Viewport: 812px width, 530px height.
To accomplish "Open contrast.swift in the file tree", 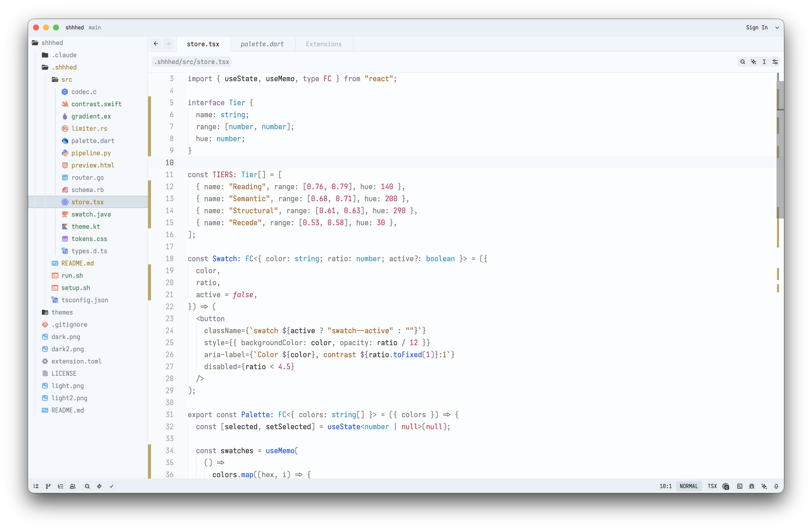I will [x=88, y=104].
